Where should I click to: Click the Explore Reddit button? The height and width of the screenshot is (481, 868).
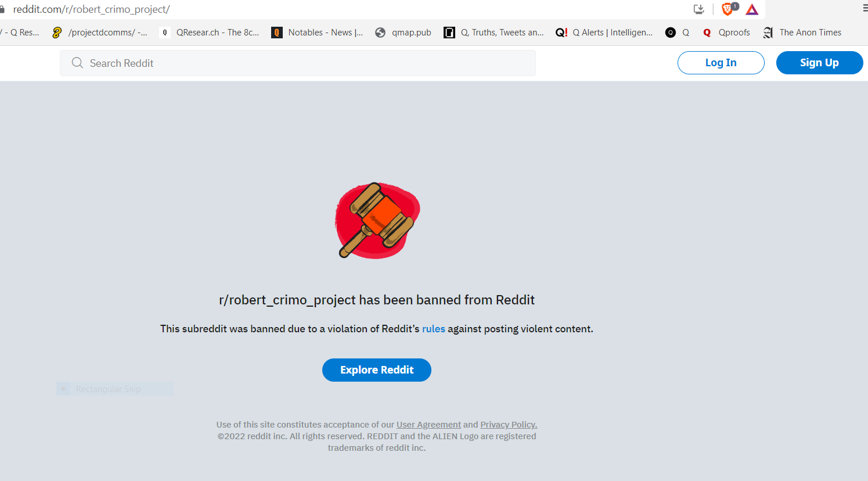point(377,370)
